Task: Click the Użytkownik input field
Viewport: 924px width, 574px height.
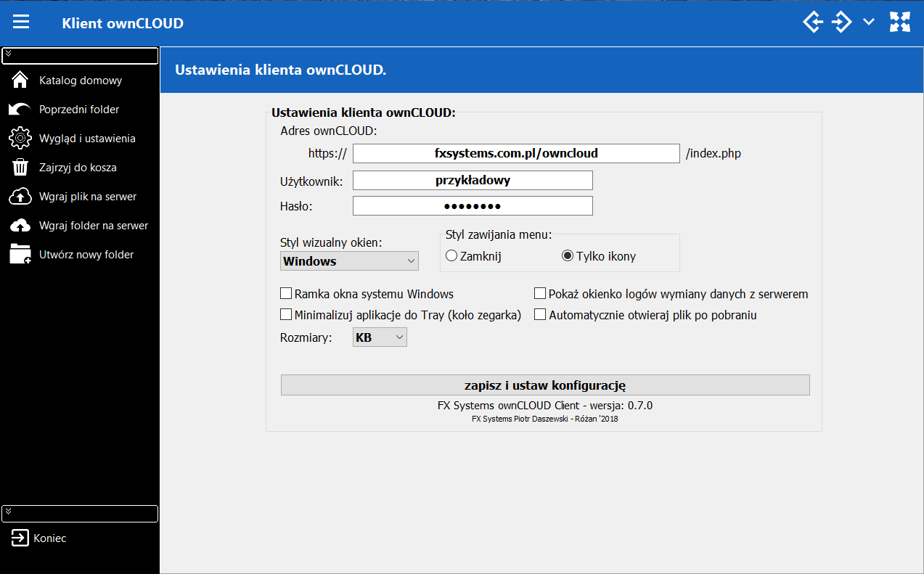Action: (473, 180)
